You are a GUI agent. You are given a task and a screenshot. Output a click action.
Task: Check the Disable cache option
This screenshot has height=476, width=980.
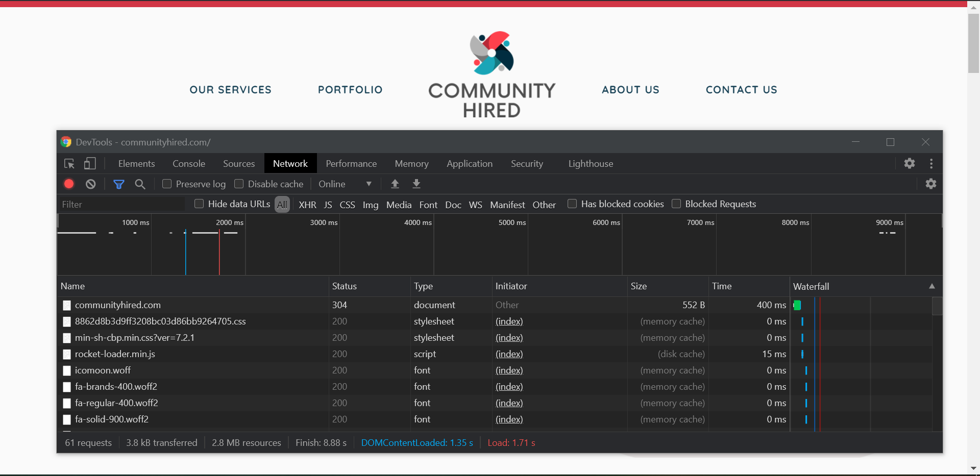click(x=239, y=184)
